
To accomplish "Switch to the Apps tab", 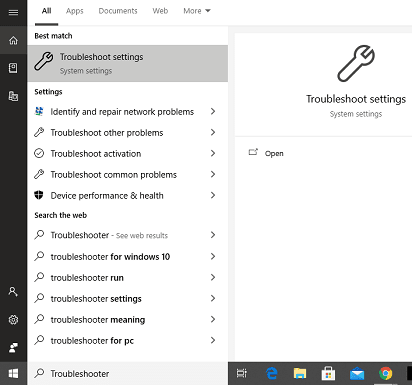I will coord(75,11).
